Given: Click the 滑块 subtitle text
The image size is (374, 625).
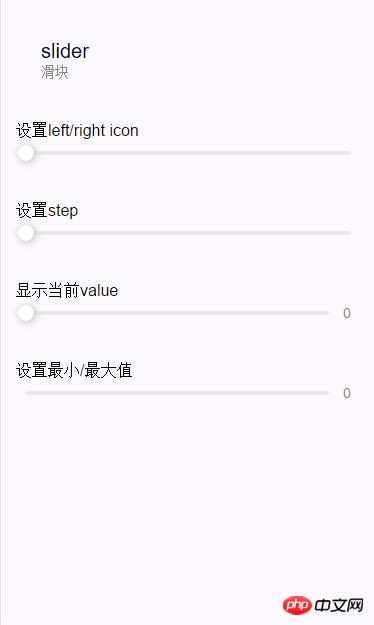Looking at the screenshot, I should (55, 72).
